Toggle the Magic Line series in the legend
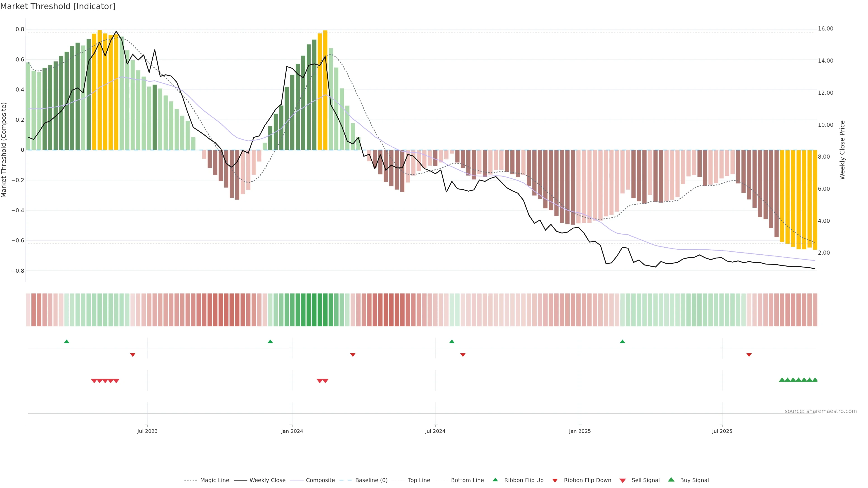 tap(214, 480)
